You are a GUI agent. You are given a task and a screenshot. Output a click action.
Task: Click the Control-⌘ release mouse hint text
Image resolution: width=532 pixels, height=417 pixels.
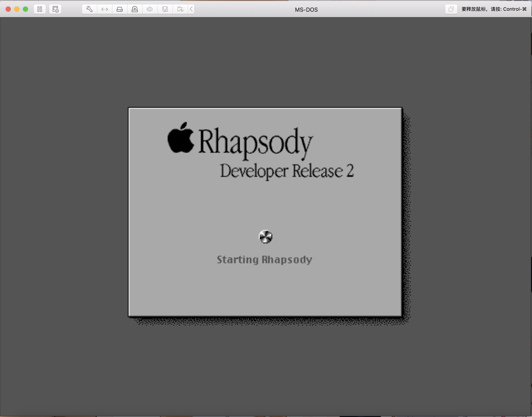[494, 9]
